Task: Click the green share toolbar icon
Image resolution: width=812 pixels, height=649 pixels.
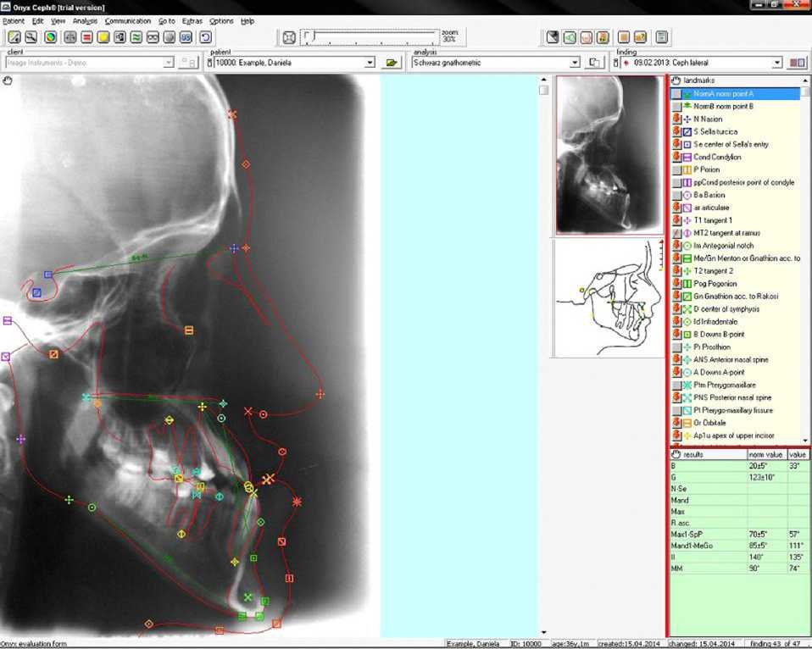Action: (569, 36)
